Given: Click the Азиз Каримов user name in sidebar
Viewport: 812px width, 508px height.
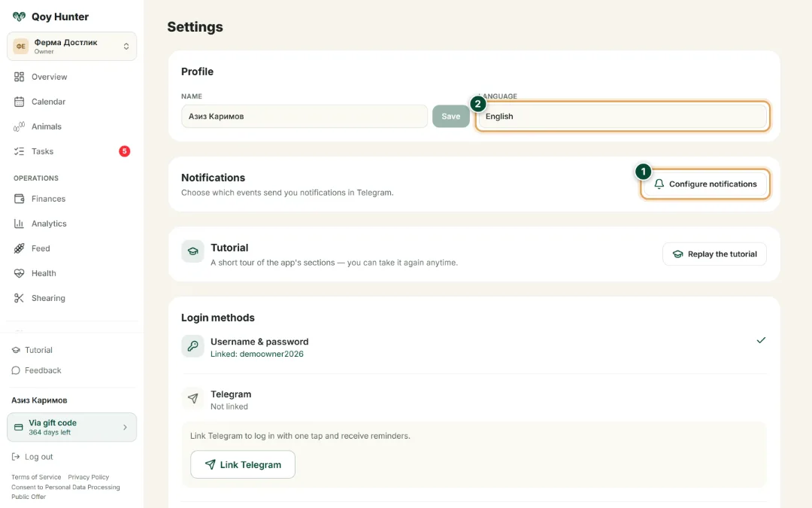Looking at the screenshot, I should point(39,400).
